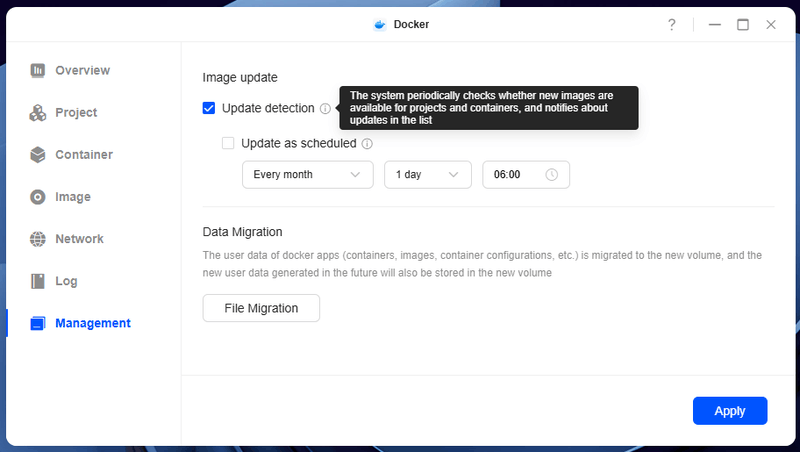The height and width of the screenshot is (452, 800).
Task: Click the Log book icon
Action: coord(37,281)
